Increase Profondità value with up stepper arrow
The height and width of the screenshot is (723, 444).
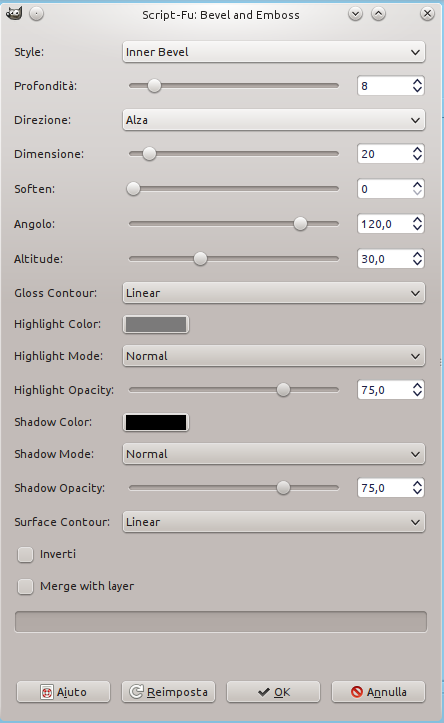click(x=417, y=82)
